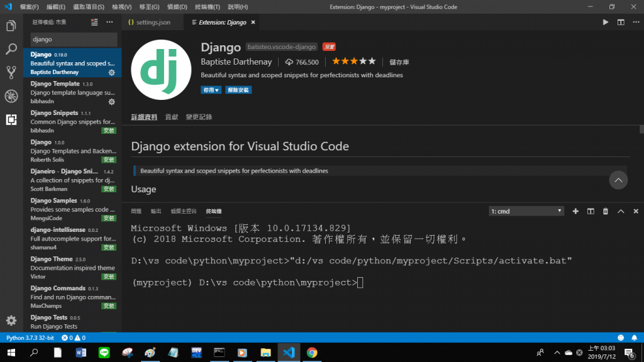Viewport: 644px width, 362px height.
Task: Open the 編輯(E) Edit menu
Action: tap(56, 7)
